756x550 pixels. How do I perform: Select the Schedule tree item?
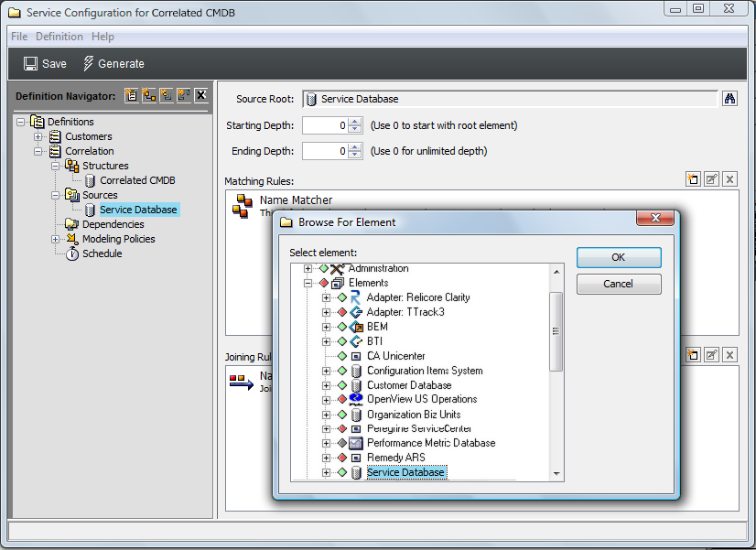pyautogui.click(x=103, y=253)
